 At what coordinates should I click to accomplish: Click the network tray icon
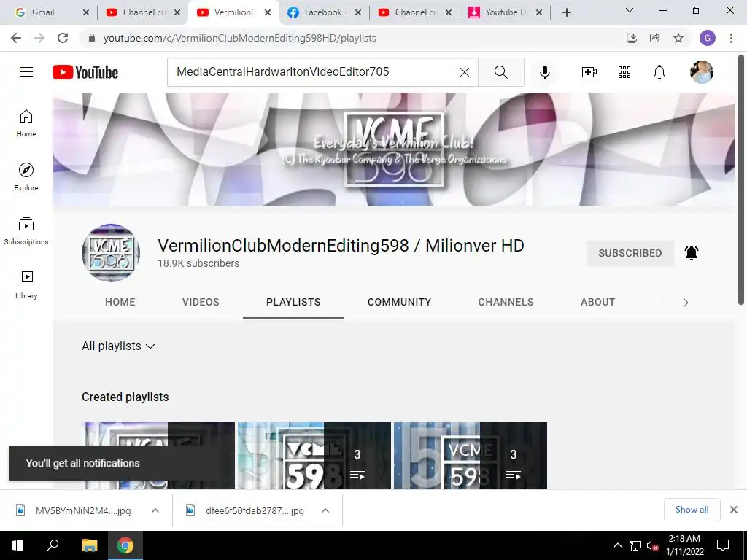click(x=635, y=545)
